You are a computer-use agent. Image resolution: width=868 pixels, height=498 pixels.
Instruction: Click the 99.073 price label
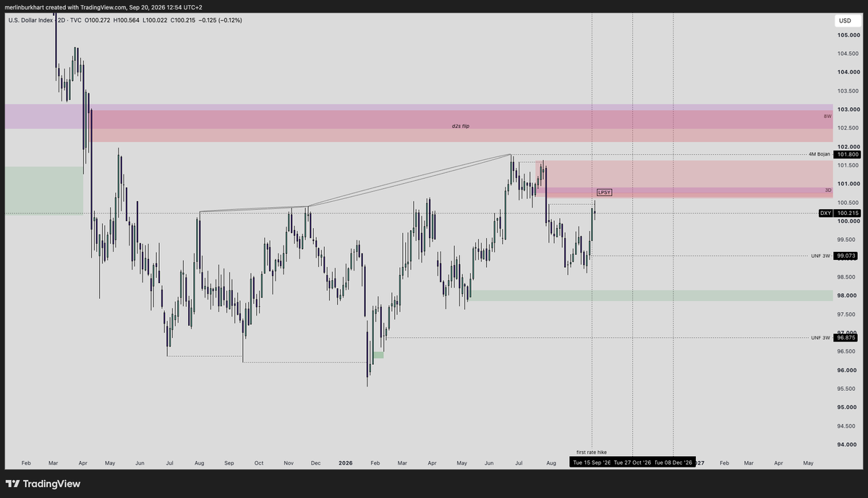[x=848, y=256]
